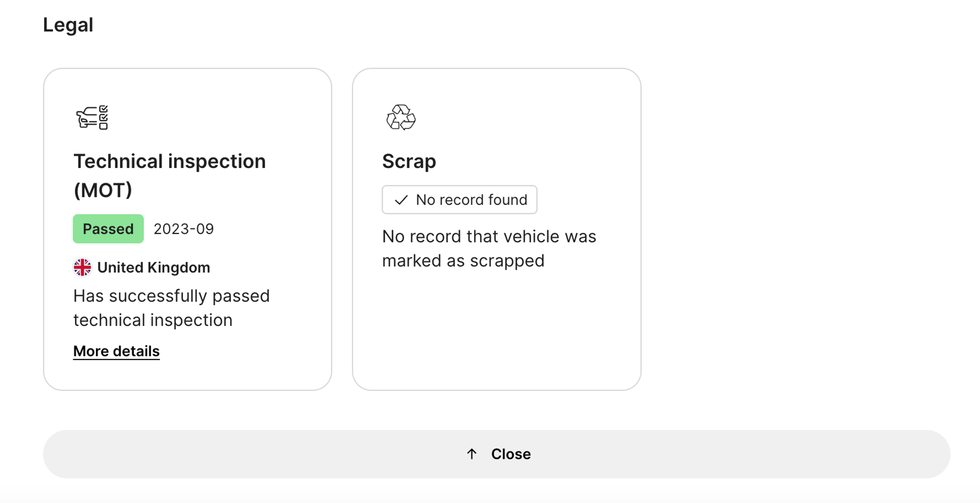Click the up arrow beside Close
The height and width of the screenshot is (503, 980).
pyautogui.click(x=472, y=454)
